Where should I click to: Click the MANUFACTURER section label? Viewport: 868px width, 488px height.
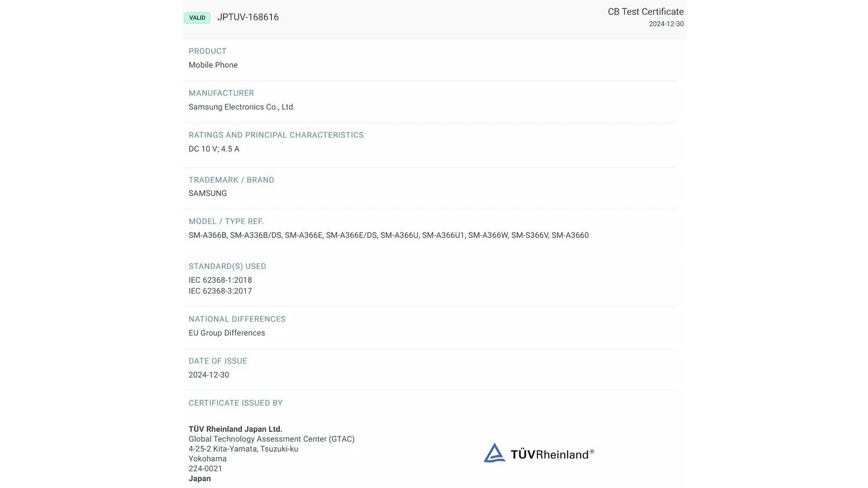(x=221, y=93)
